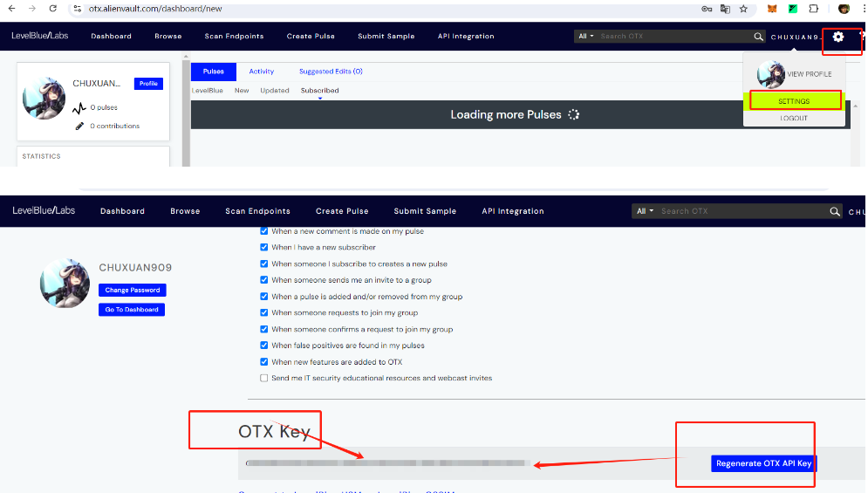Focus the Search OTX field on the dashboard page
This screenshot has height=493, width=868.
tap(674, 37)
